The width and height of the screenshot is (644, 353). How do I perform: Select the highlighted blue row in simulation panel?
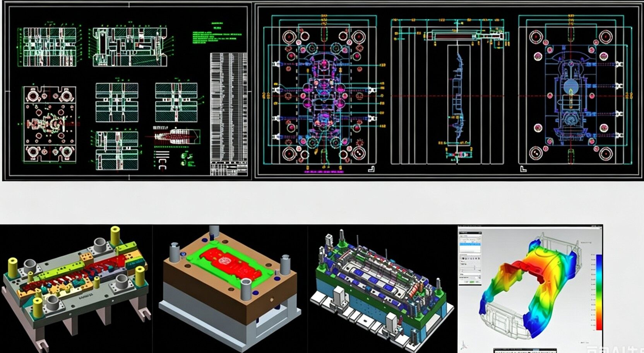tap(470, 244)
